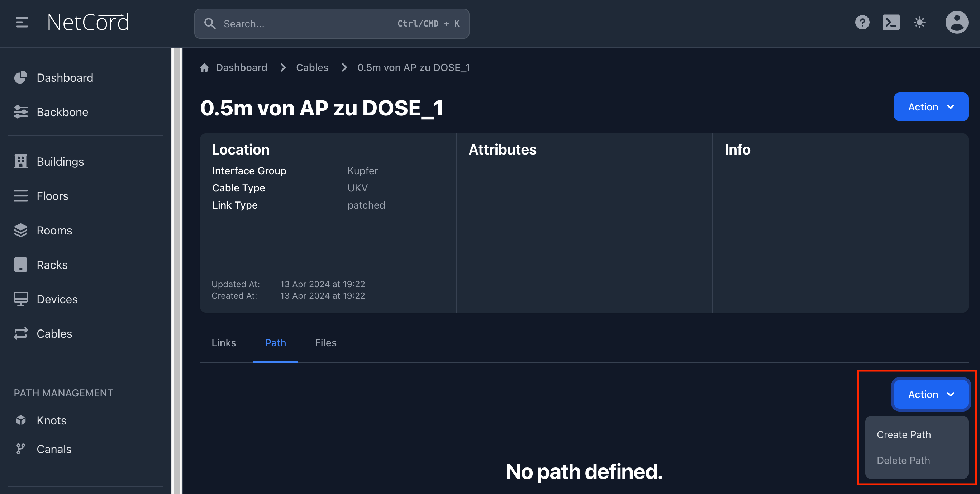Viewport: 980px width, 494px height.
Task: Open Knots in Path Management
Action: (51, 420)
